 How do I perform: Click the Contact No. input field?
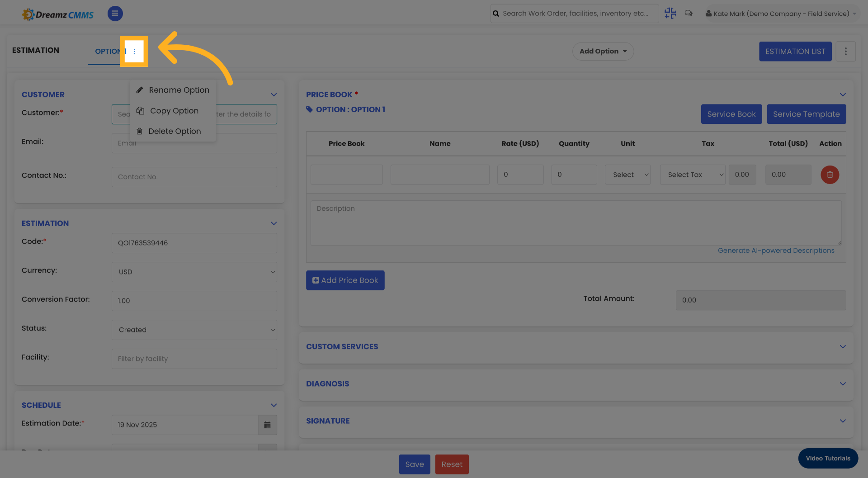(194, 177)
